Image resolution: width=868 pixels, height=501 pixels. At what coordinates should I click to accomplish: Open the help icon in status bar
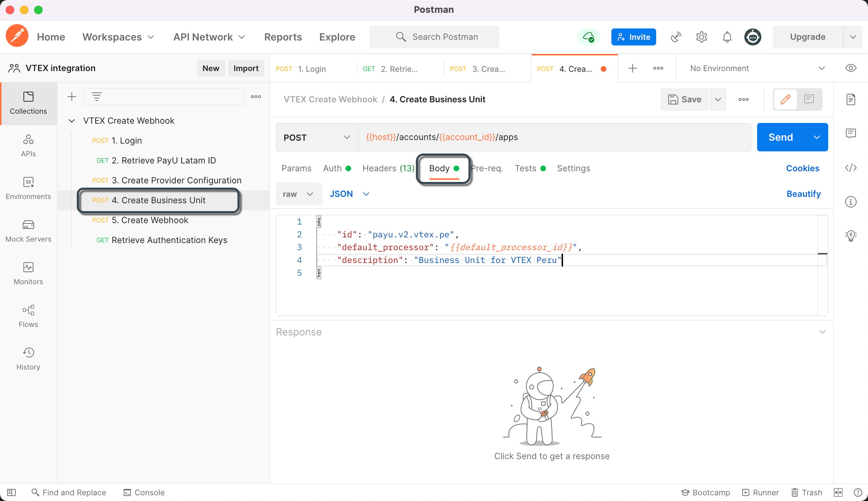tap(858, 492)
